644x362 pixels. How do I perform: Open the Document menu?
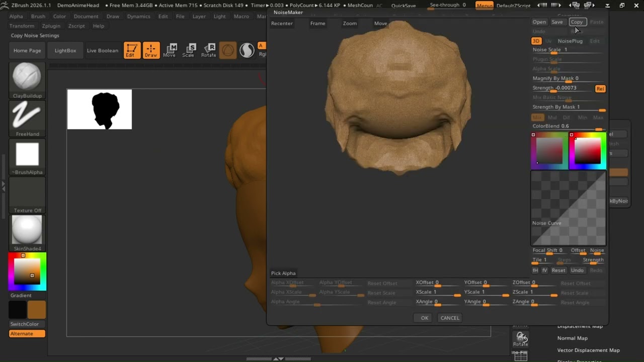click(x=86, y=16)
